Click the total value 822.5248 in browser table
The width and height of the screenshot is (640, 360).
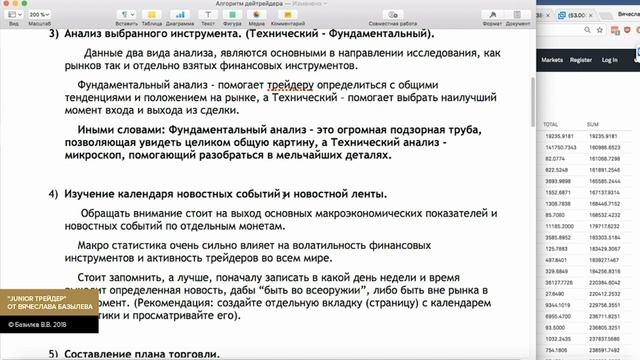[556, 170]
